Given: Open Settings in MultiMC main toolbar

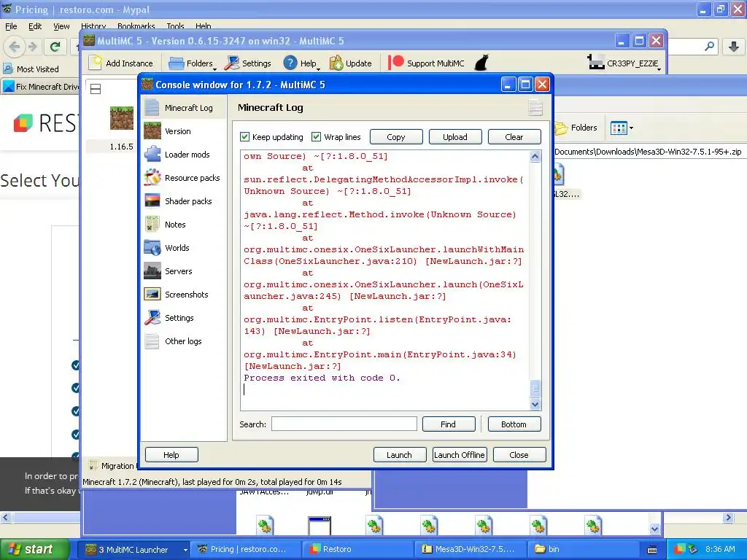Looking at the screenshot, I should pyautogui.click(x=248, y=63).
